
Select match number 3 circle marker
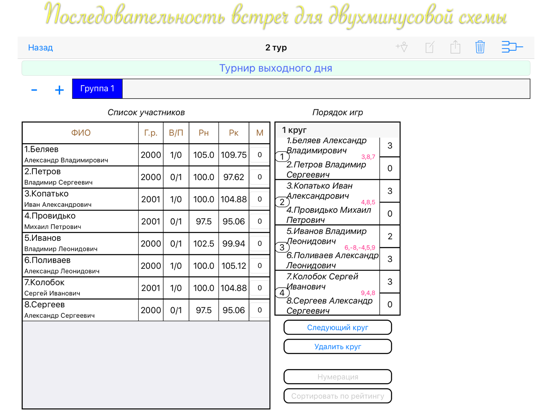coord(282,247)
